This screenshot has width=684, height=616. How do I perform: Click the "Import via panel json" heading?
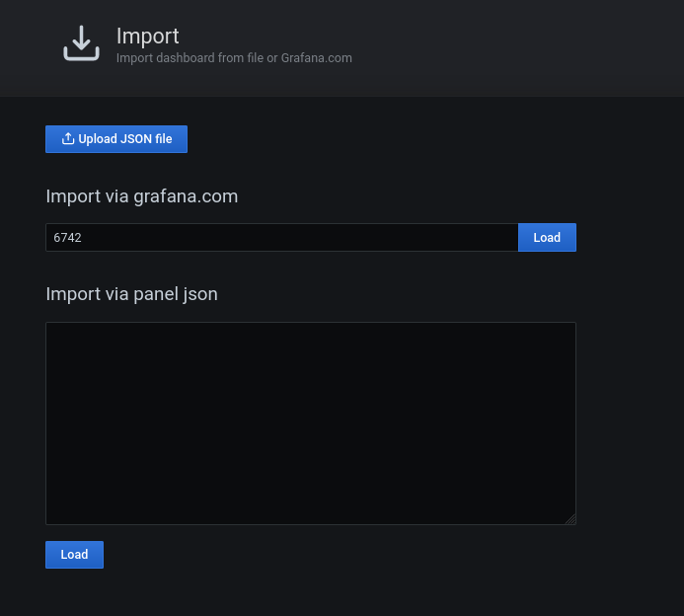pyautogui.click(x=131, y=293)
